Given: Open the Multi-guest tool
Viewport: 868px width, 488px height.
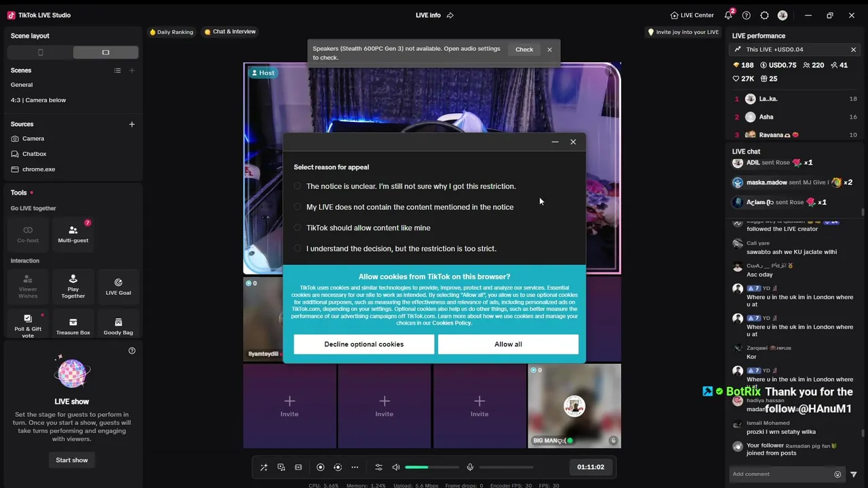Looking at the screenshot, I should coord(73,234).
